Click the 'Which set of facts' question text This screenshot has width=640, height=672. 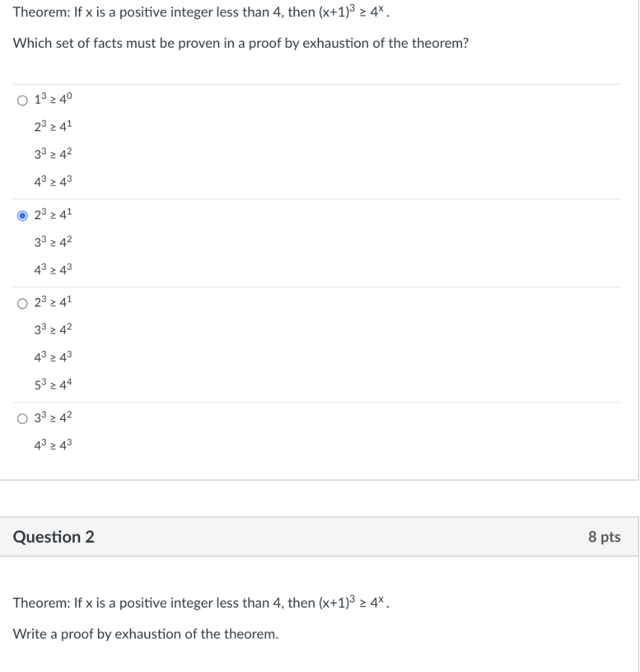(240, 44)
